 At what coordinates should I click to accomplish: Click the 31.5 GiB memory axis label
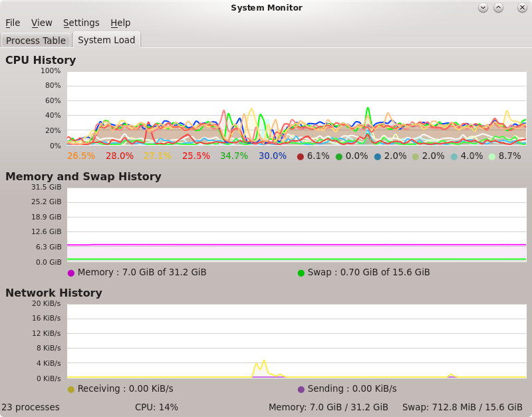(x=47, y=187)
